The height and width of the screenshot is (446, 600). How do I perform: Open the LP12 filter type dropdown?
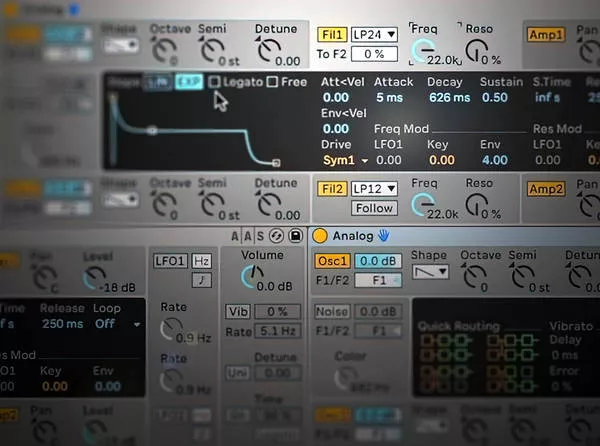(375, 189)
